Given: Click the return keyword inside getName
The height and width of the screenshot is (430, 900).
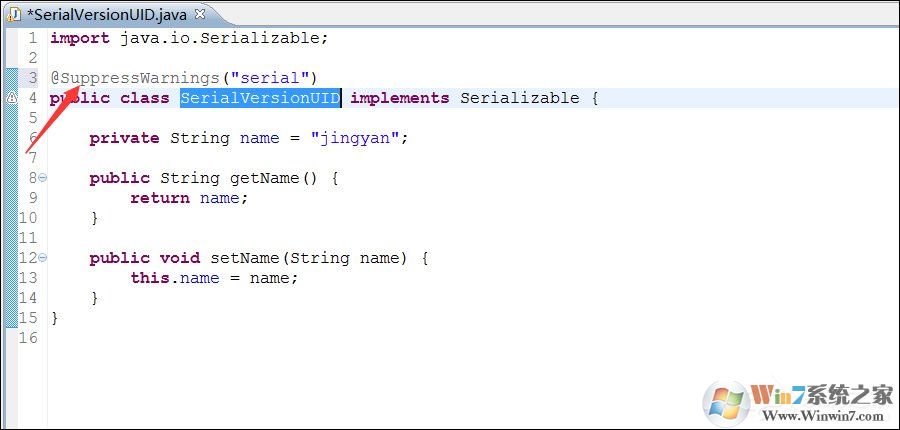Looking at the screenshot, I should pyautogui.click(x=159, y=198).
